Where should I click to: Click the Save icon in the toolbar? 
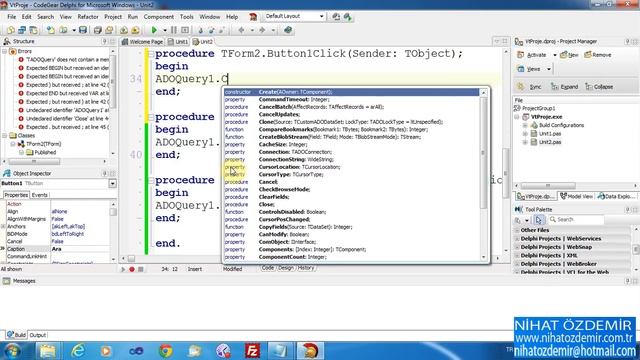tap(83, 30)
